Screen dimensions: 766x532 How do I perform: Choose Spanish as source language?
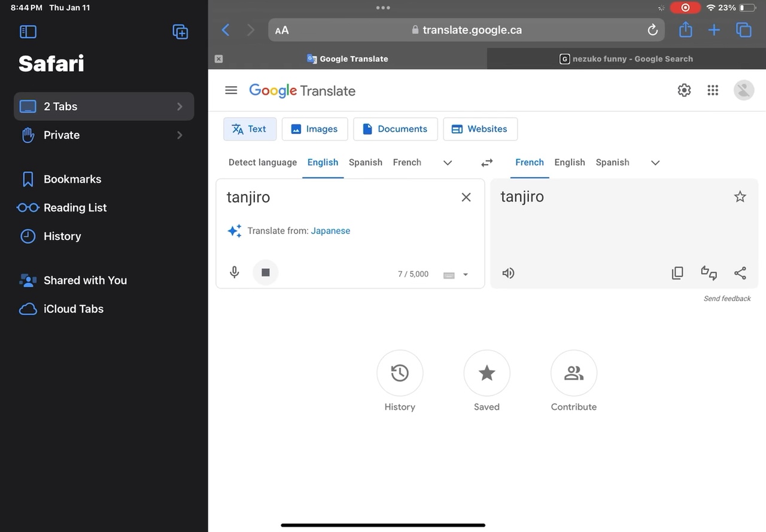pos(366,162)
